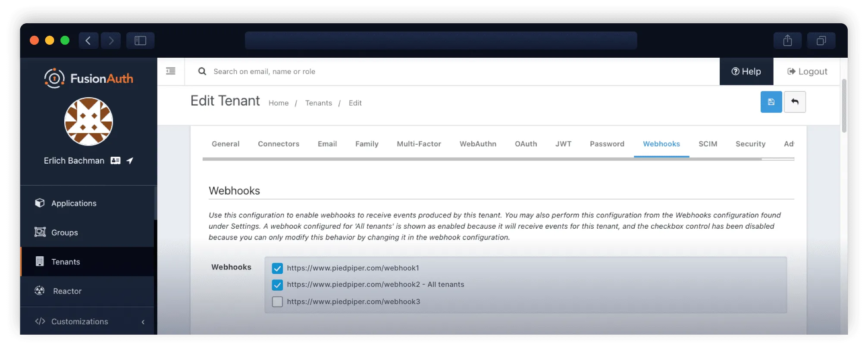Click the Help button
This screenshot has height=345, width=868.
746,71
